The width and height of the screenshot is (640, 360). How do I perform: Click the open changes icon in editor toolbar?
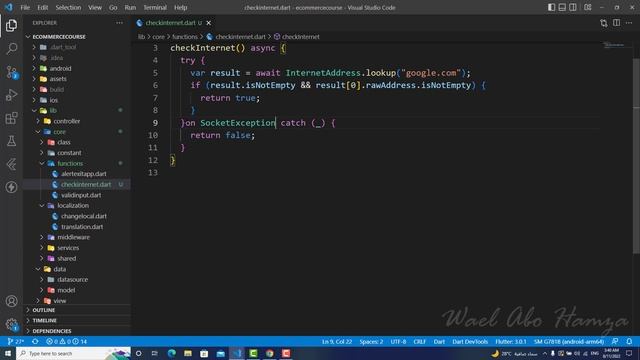(604, 23)
